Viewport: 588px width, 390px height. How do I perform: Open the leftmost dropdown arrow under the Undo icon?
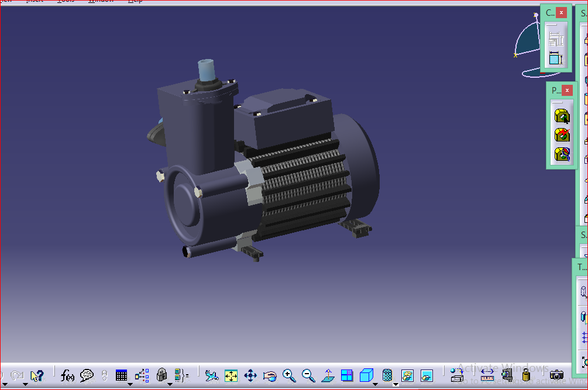[5, 384]
